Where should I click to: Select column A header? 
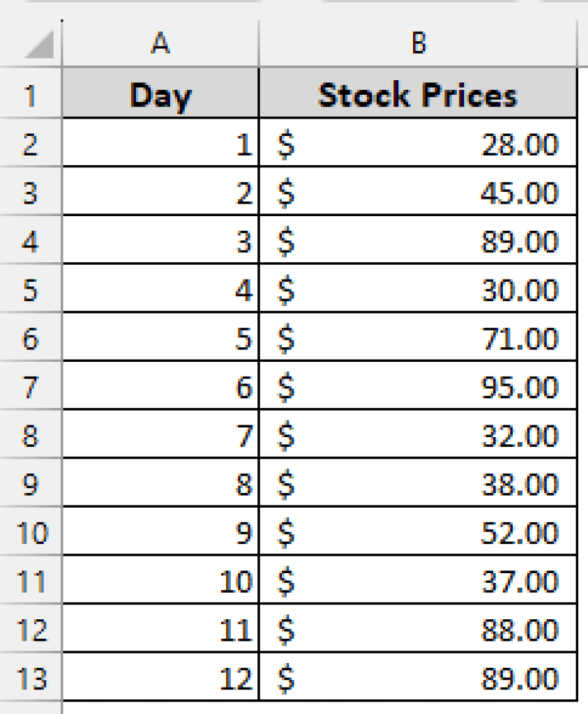160,43
